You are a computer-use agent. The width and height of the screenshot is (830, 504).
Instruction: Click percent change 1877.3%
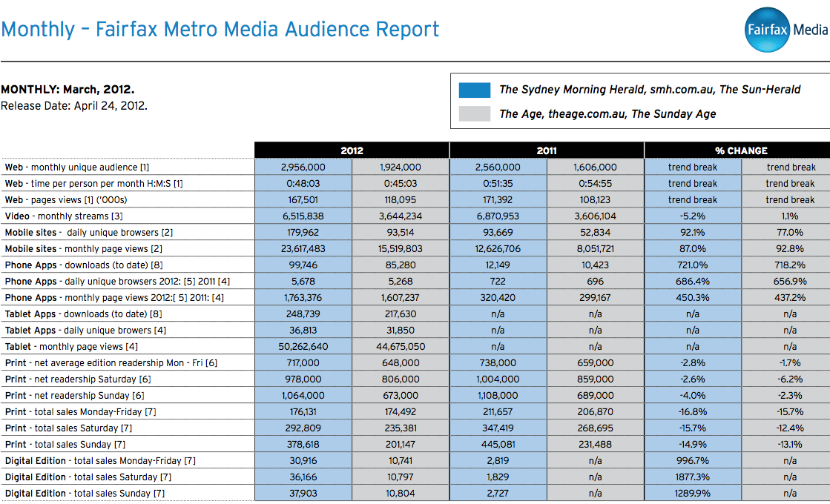[692, 477]
